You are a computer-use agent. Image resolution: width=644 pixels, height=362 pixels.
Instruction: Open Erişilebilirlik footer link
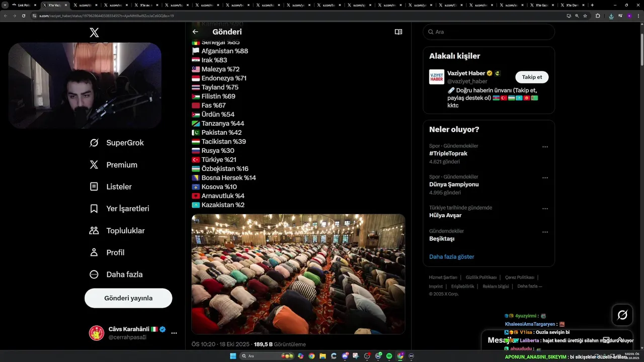click(462, 286)
